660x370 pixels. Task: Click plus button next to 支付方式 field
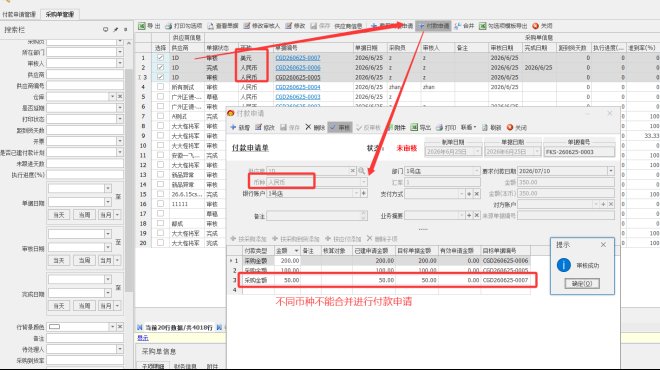469,194
